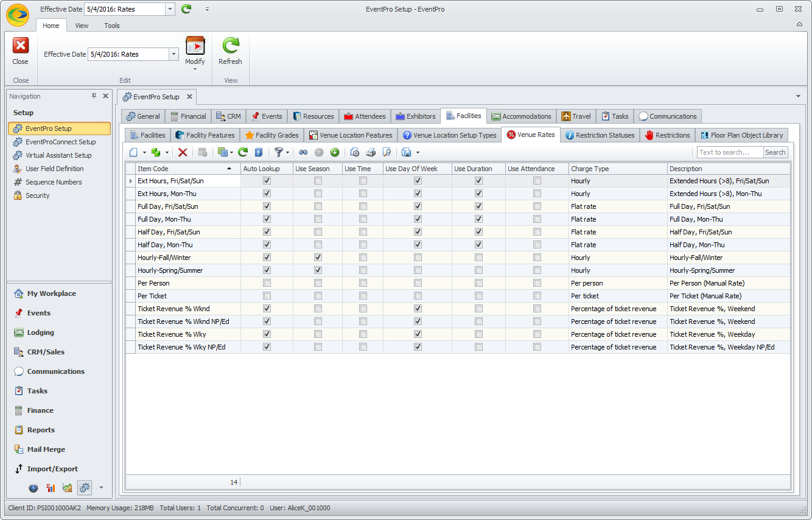Toggle Use Day Of Week for Half Day, Fri/Sat/Sun
812x520 pixels.
pos(418,232)
